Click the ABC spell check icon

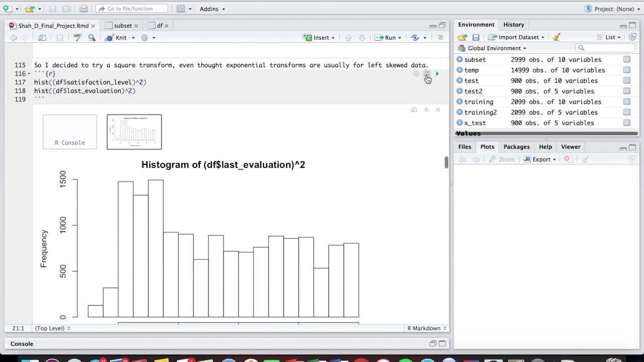(77, 38)
